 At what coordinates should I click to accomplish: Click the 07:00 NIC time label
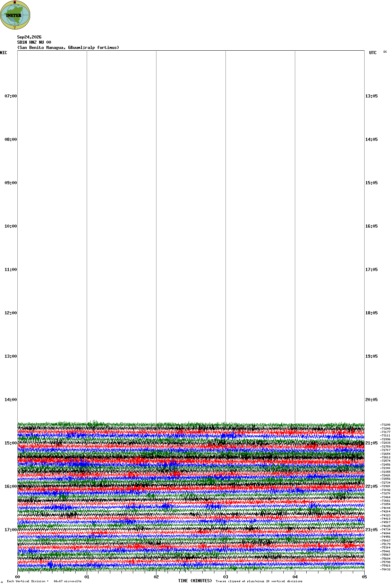tap(10, 96)
